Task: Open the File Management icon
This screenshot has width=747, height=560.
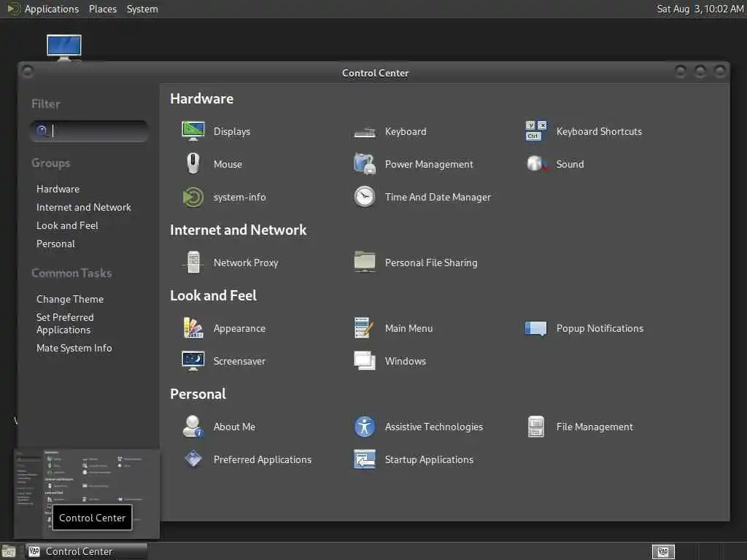Action: pyautogui.click(x=536, y=426)
